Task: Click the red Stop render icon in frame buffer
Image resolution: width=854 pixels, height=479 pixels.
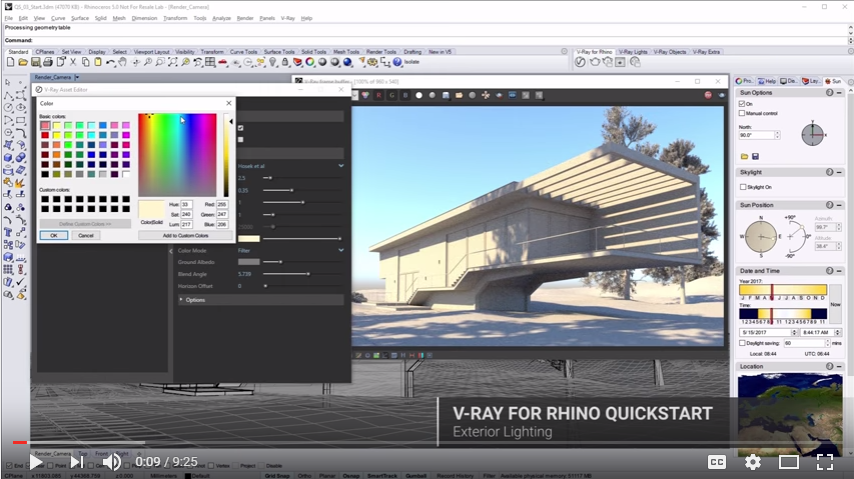Action: tap(708, 95)
